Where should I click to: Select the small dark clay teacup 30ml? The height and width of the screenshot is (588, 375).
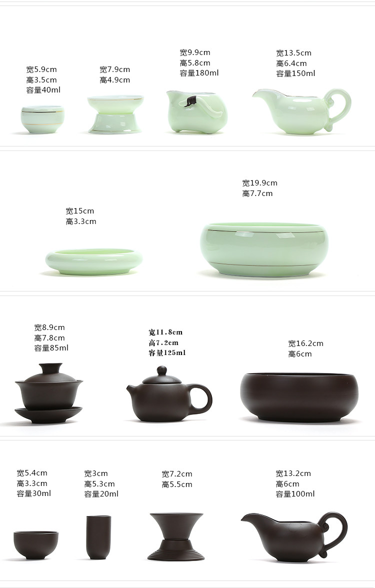pos(36,545)
